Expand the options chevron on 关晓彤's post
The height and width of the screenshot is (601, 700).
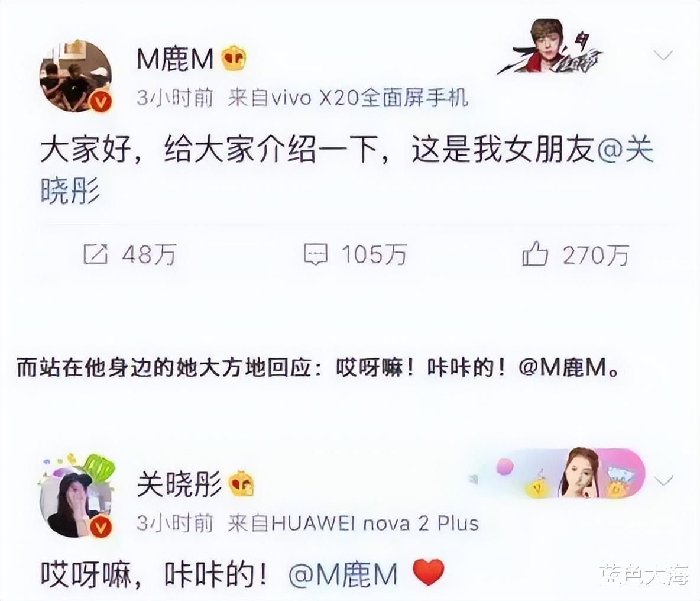tap(663, 480)
